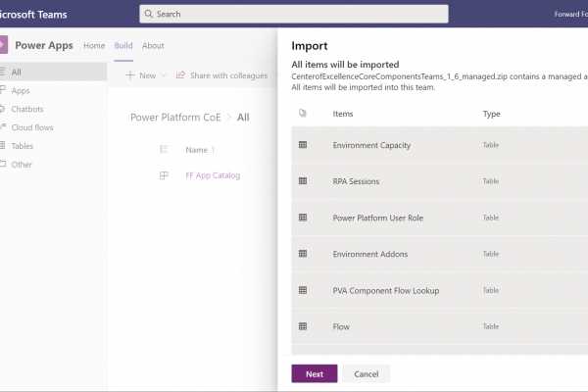Expand the New dropdown chevron
The width and height of the screenshot is (588, 392).
[164, 75]
